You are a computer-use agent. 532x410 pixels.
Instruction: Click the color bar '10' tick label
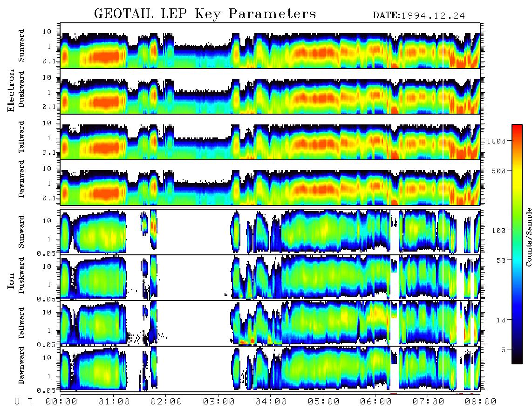[x=501, y=320]
